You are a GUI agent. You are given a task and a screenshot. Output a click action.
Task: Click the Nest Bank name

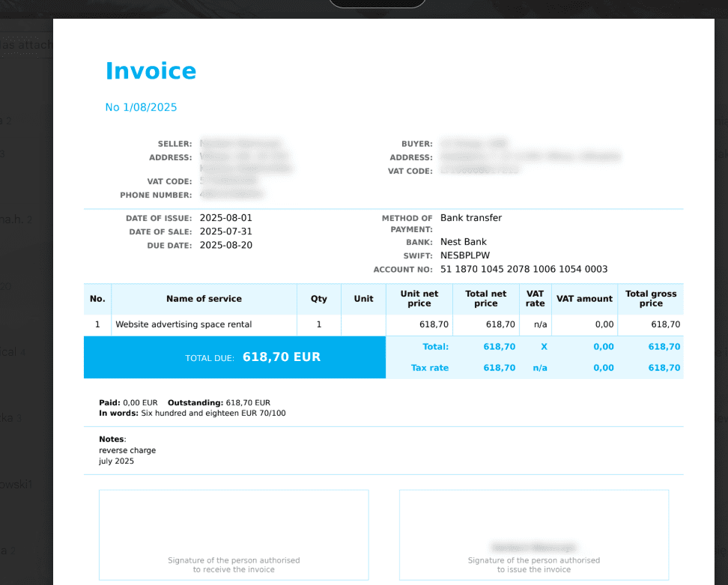[463, 242]
